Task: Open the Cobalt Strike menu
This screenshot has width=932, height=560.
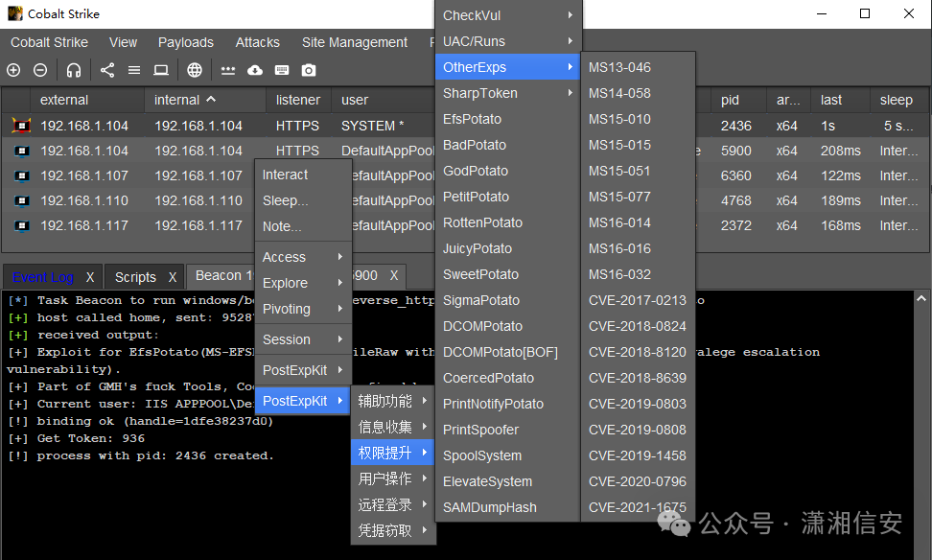Action: [x=49, y=43]
